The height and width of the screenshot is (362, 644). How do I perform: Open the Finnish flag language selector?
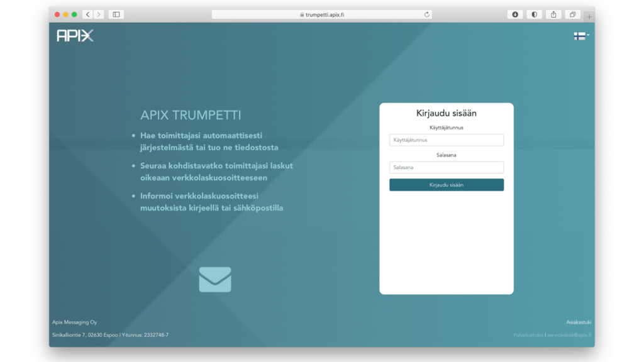pos(581,36)
